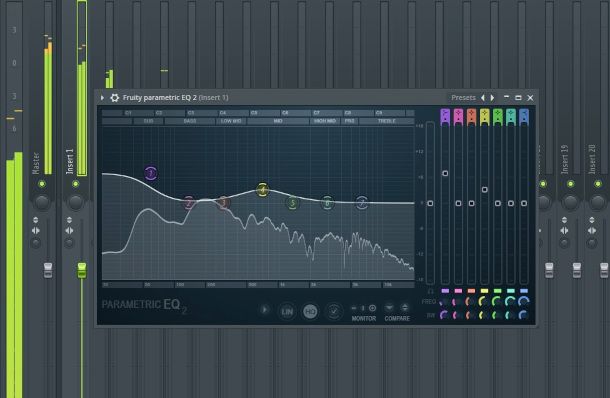Toggle the Insert 19 mute LED
The image size is (610, 398).
(570, 184)
